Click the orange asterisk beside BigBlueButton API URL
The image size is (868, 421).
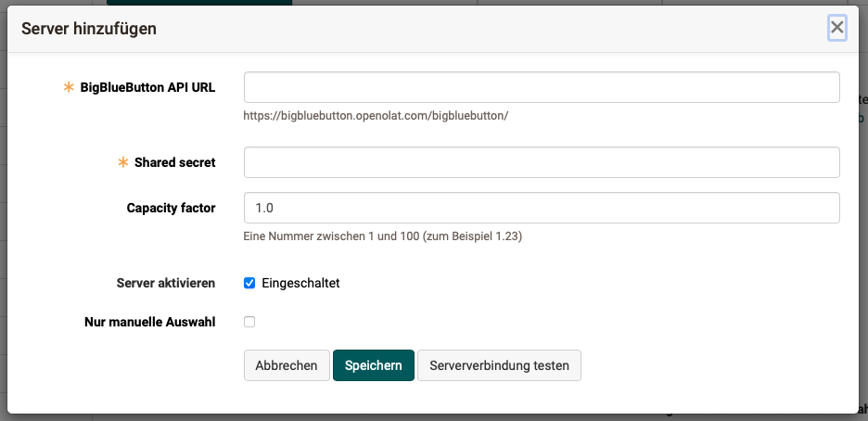[x=68, y=87]
